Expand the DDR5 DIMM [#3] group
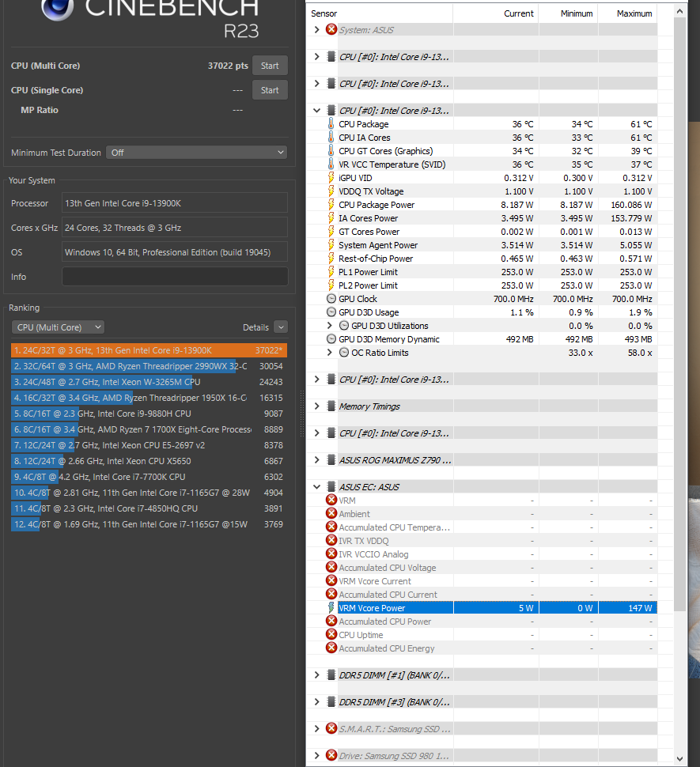Screen dimensions: 700x767 316,702
